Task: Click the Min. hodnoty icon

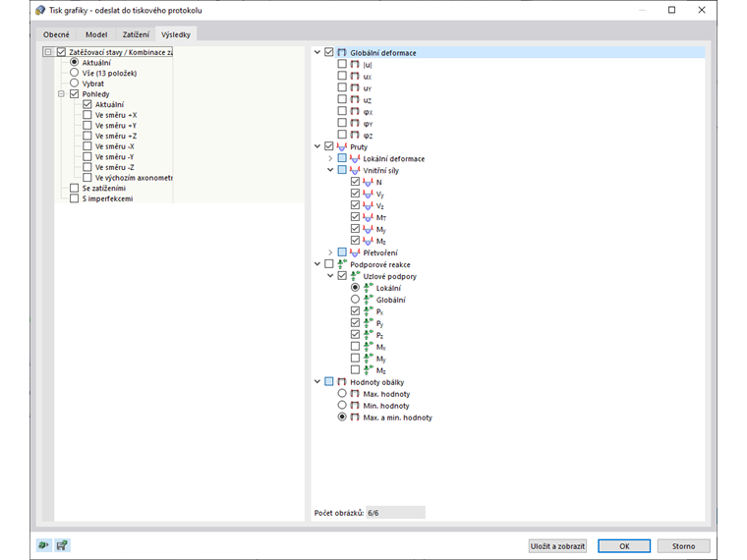Action: tap(355, 405)
